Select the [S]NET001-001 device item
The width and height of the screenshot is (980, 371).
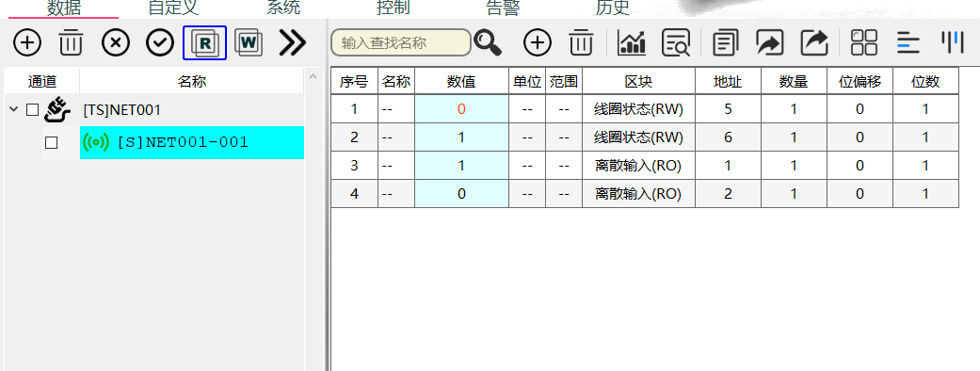coord(192,142)
